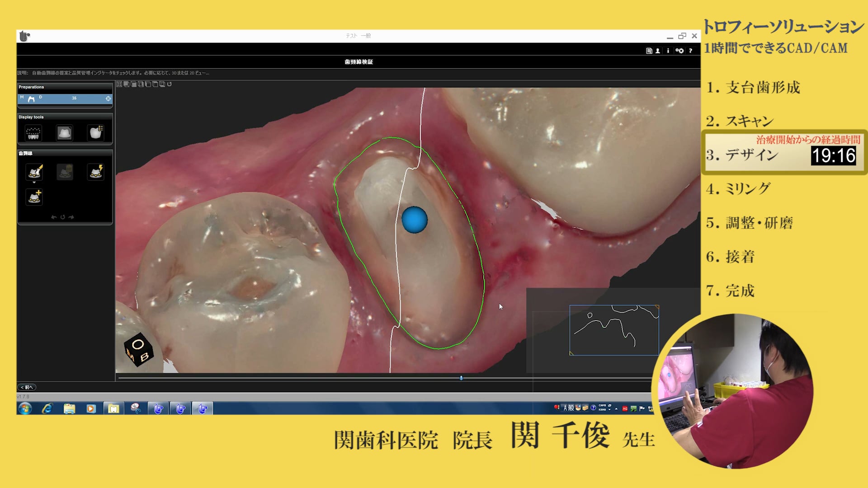Click the reset view rotation icon
Image resolution: width=868 pixels, height=488 pixels.
pyautogui.click(x=170, y=84)
